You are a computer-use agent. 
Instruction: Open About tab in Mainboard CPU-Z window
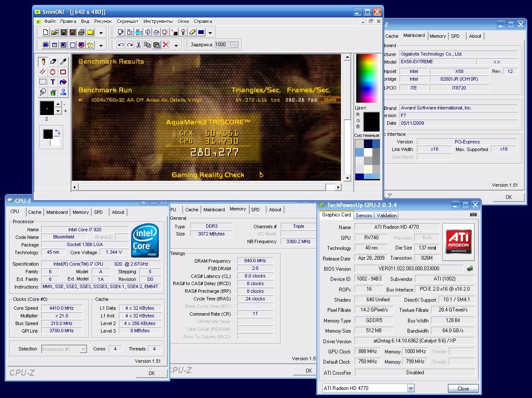click(475, 36)
